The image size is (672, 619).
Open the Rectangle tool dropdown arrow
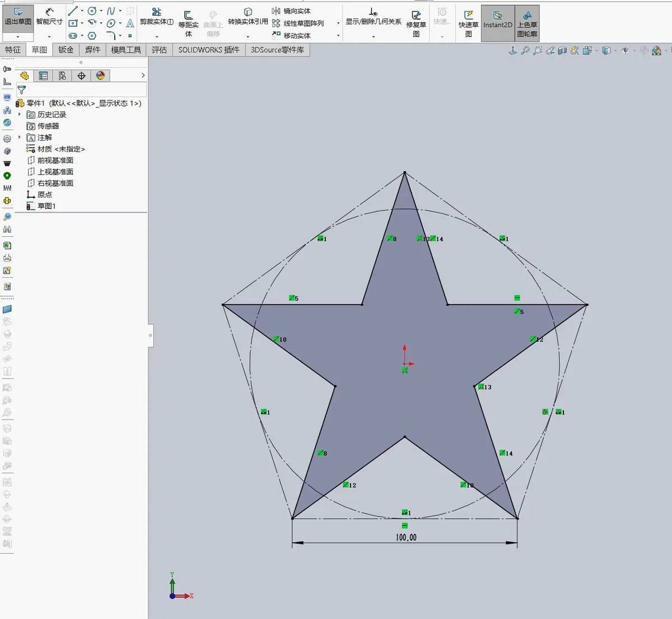[x=82, y=23]
